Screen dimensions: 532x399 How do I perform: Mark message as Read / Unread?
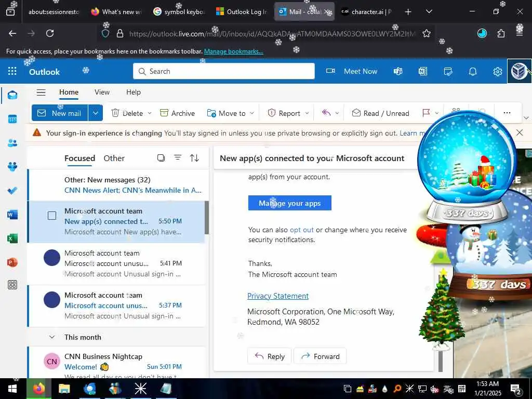[380, 113]
